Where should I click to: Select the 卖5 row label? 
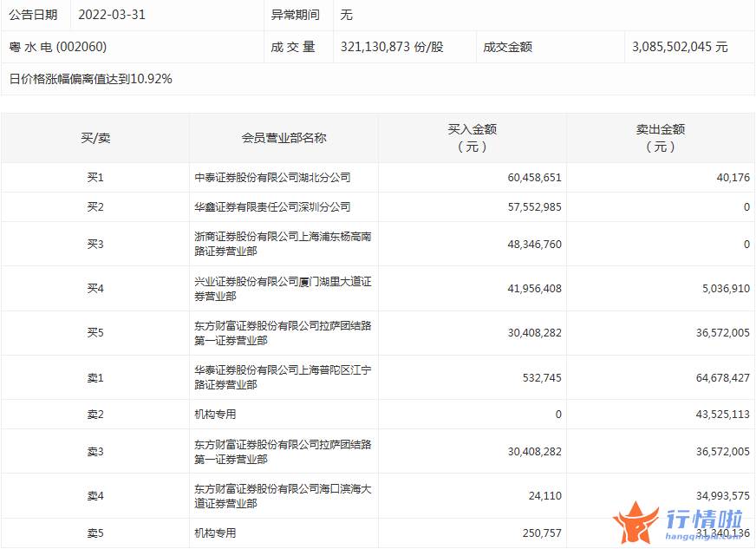click(x=95, y=533)
